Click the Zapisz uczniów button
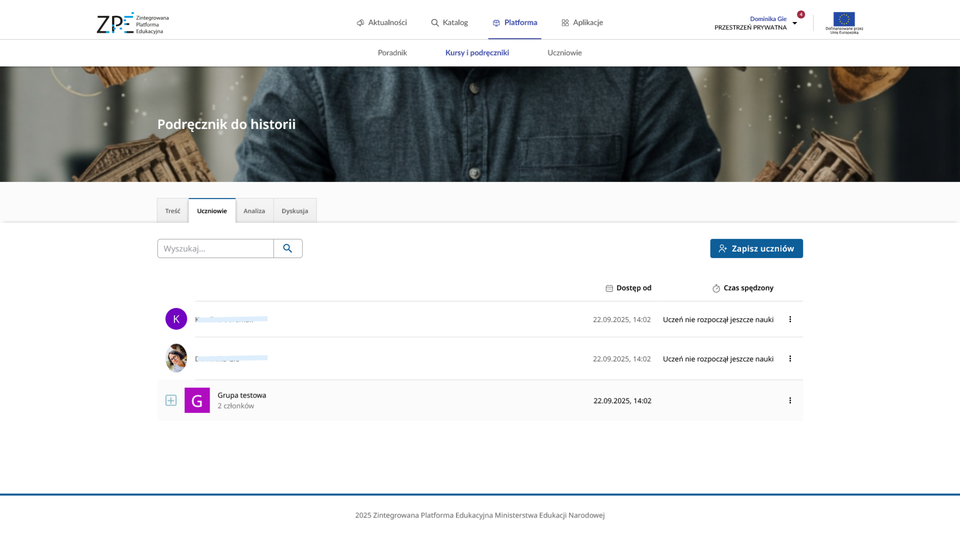This screenshot has height=540, width=960. pyautogui.click(x=756, y=248)
